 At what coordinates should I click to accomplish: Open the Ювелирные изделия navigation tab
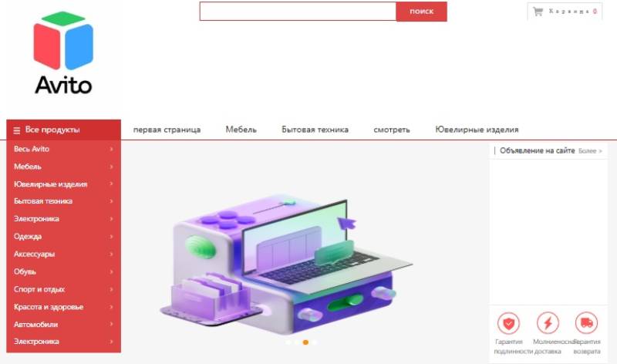(x=477, y=130)
